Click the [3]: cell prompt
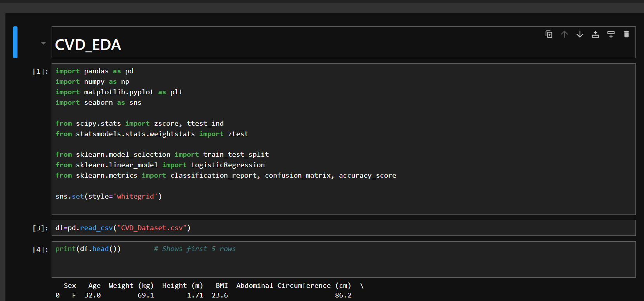The width and height of the screenshot is (644, 301). (x=40, y=228)
